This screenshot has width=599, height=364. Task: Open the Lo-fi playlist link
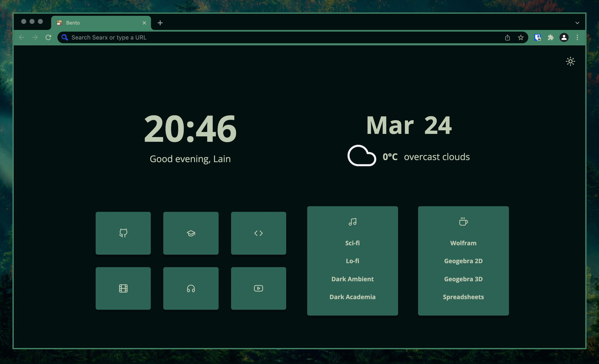[x=352, y=261]
